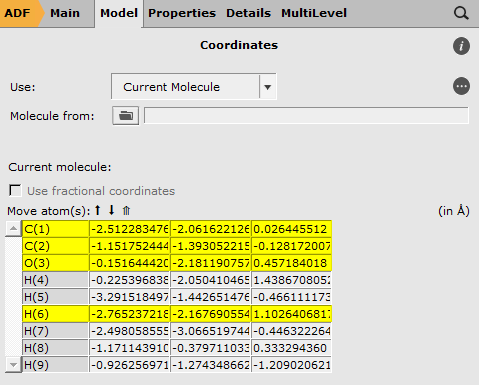Select atom row H(9)
The image size is (479, 385).
pyautogui.click(x=55, y=365)
